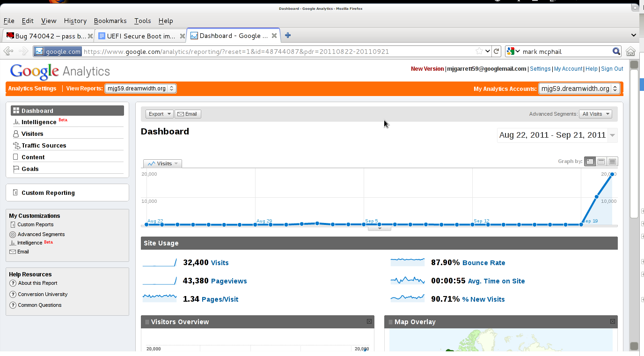644x356 pixels.
Task: Switch to UEFI Secure Boot tab
Action: point(141,36)
